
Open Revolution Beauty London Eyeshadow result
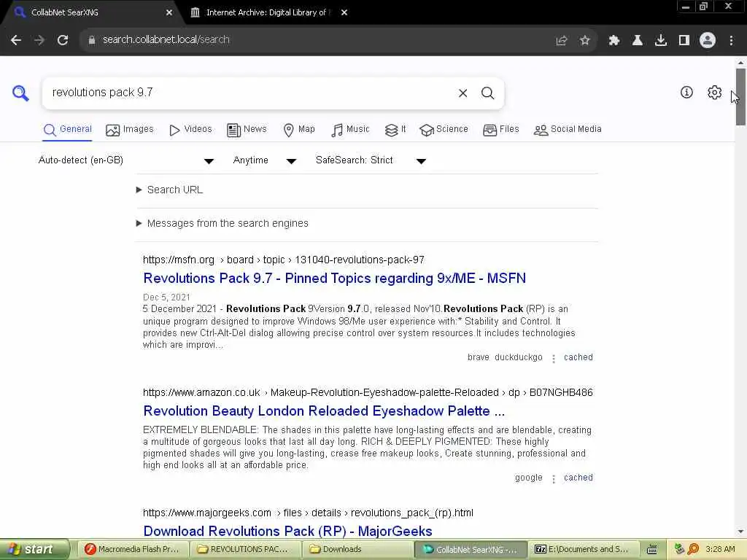pyautogui.click(x=324, y=411)
